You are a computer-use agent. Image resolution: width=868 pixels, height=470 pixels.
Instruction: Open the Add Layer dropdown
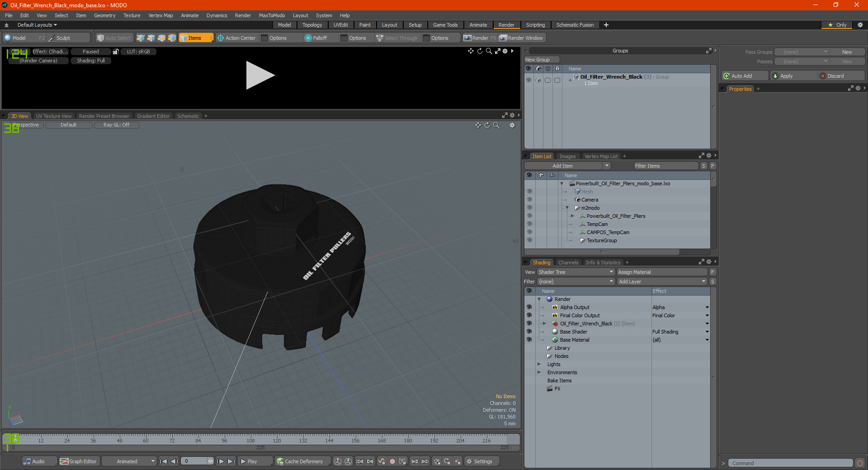(x=662, y=282)
